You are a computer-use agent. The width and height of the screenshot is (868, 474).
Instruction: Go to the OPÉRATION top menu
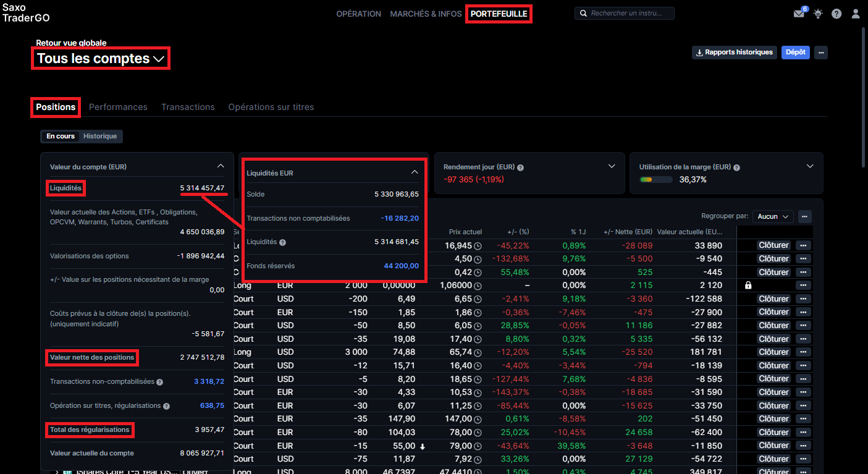tap(358, 14)
